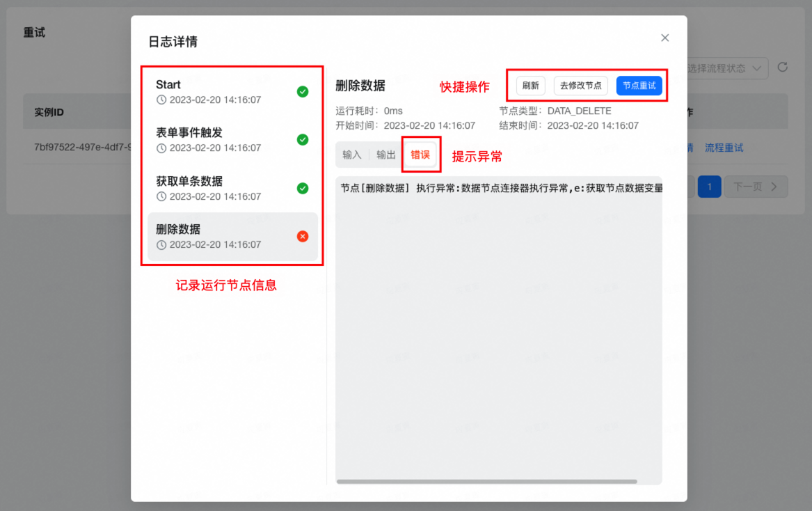Switch to the 输入 tab
812x511 pixels.
coord(352,155)
